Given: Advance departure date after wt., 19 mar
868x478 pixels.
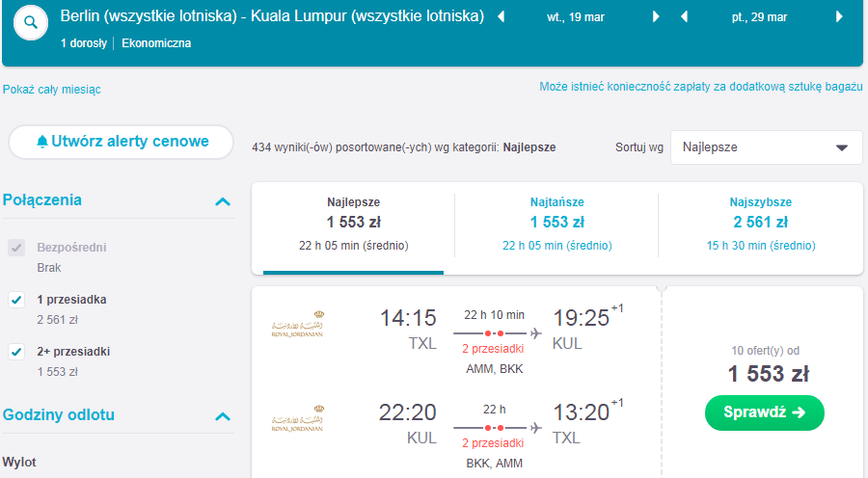Looking at the screenshot, I should (656, 16).
